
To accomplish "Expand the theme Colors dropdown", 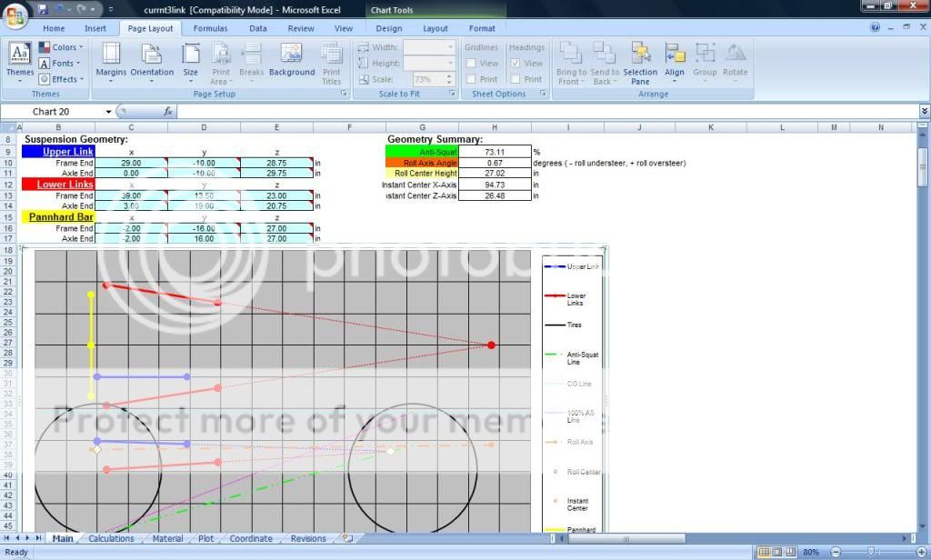I will (x=60, y=47).
